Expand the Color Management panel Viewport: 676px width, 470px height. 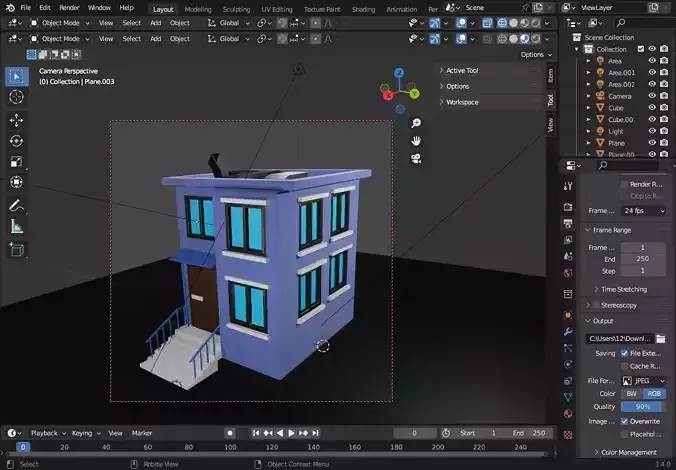pos(628,452)
